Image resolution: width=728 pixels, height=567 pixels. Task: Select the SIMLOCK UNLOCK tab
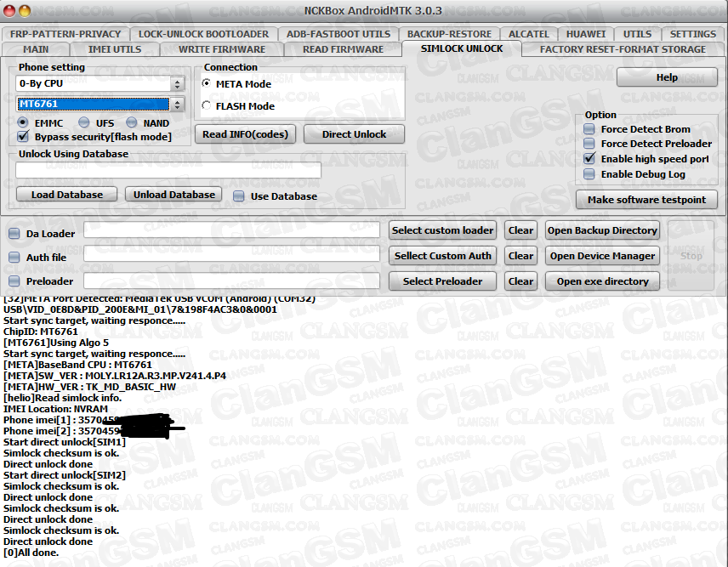462,48
